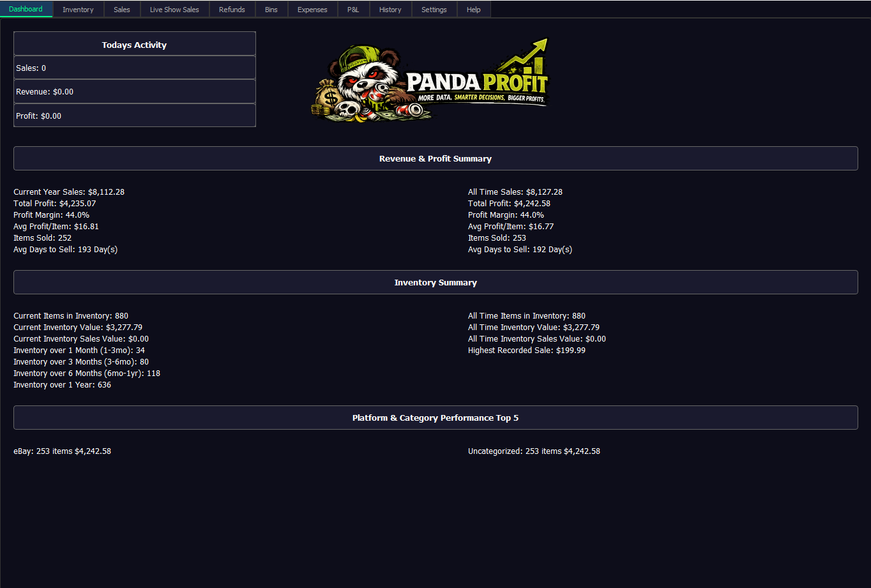Click 'Highest Recorded Sale: $199.99'
Viewport: 871px width, 588px height.
click(527, 350)
